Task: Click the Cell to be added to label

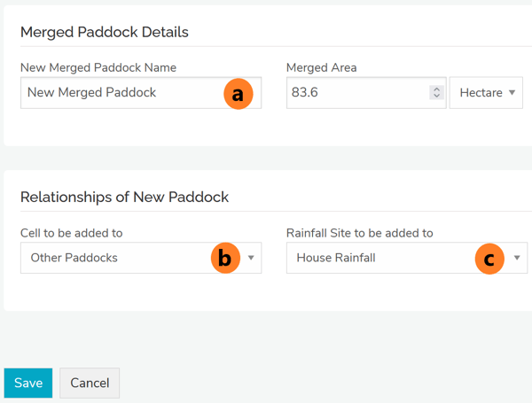Action: tap(72, 233)
